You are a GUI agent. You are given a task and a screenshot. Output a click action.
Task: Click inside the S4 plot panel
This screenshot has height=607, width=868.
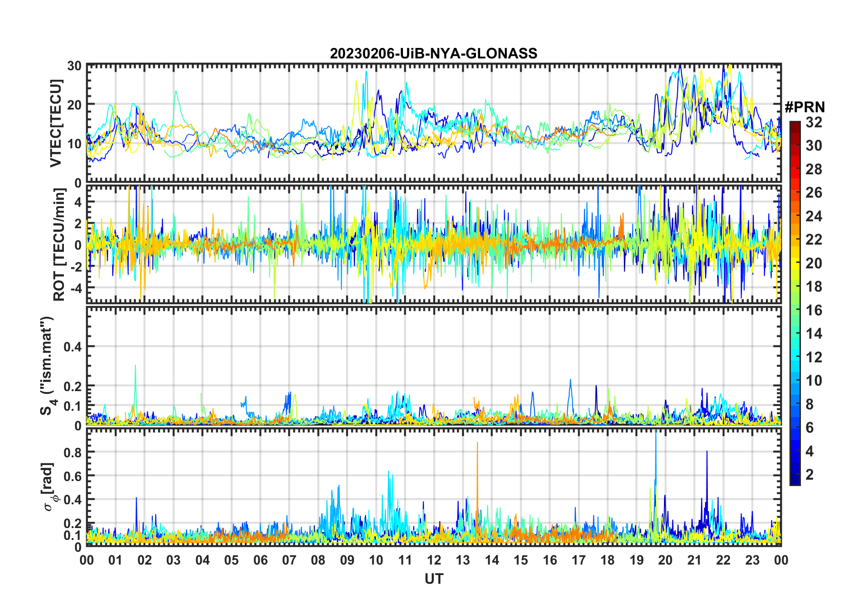tap(434, 366)
